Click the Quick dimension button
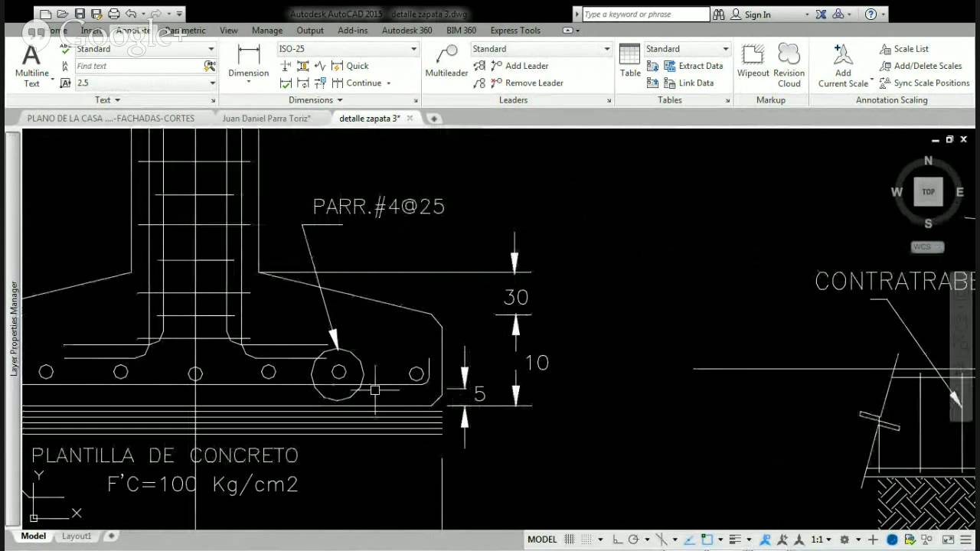Viewport: 980px width, 551px height. 351,66
